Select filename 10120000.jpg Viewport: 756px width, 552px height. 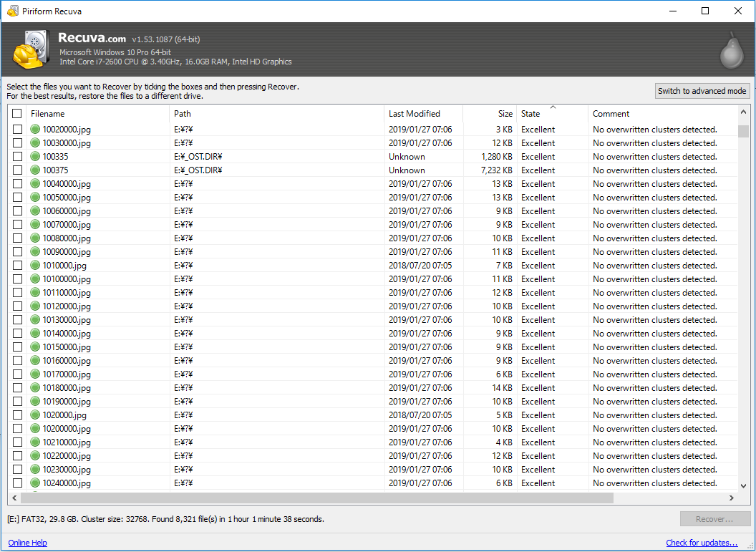pyautogui.click(x=67, y=306)
